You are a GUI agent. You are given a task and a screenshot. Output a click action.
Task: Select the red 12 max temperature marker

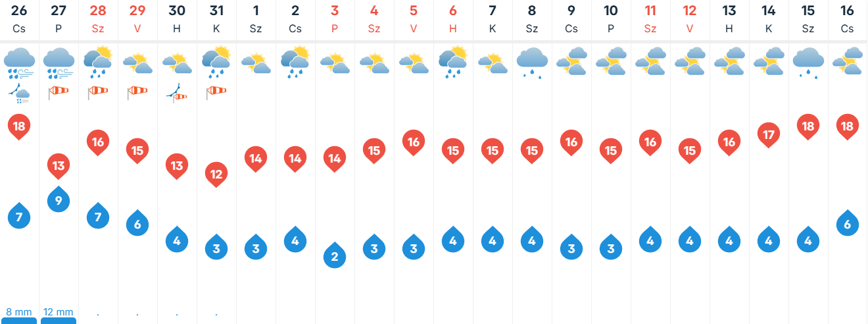pos(216,174)
